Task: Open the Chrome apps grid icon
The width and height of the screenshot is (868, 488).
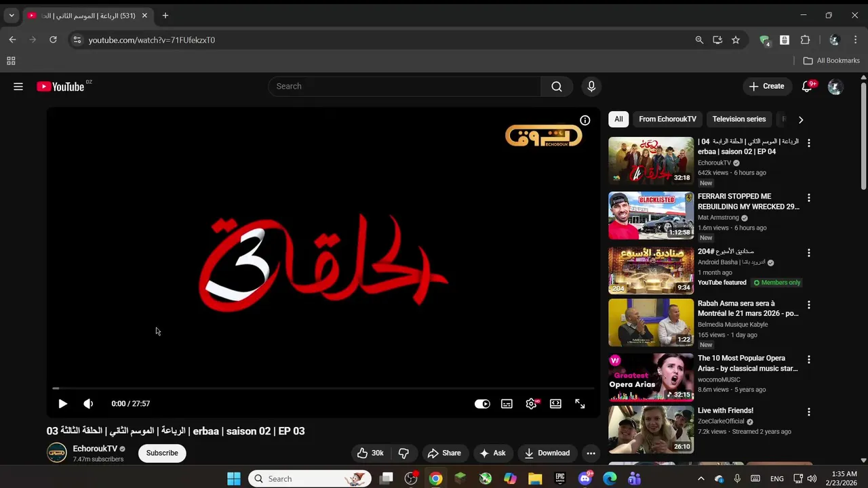Action: click(11, 61)
